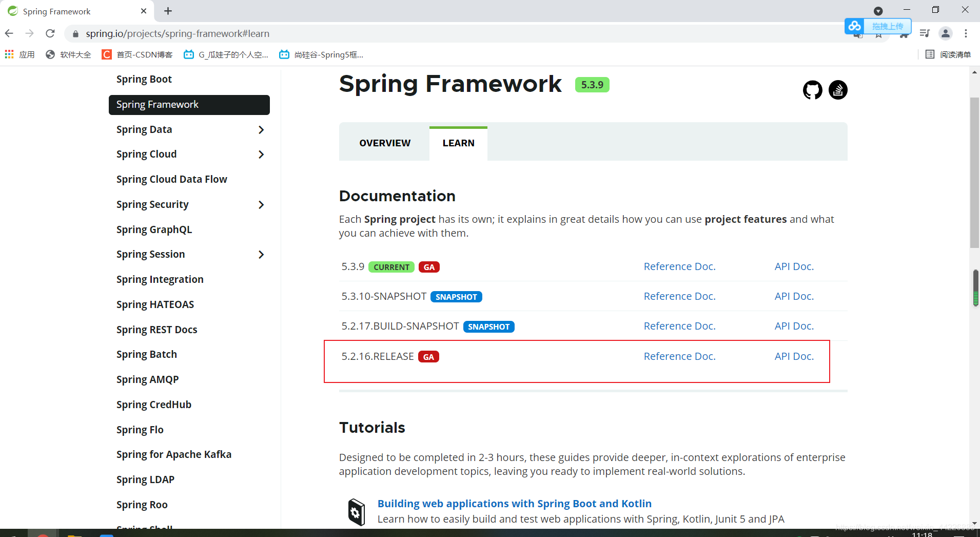Click the Baidu cloud upload extension button
Image resolution: width=980 pixels, height=537 pixels.
878,26
